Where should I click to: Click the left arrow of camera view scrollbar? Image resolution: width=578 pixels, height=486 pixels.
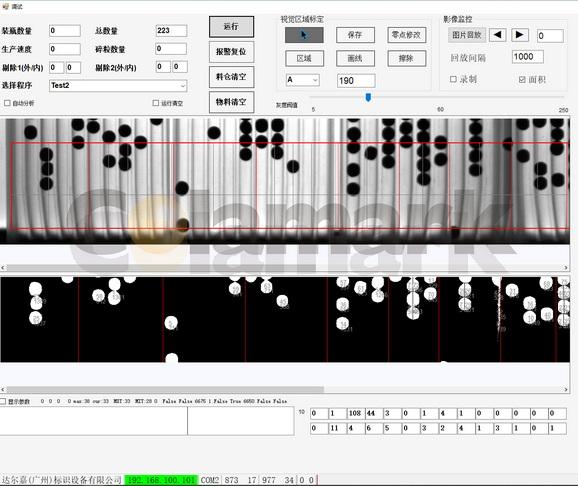pyautogui.click(x=3, y=267)
